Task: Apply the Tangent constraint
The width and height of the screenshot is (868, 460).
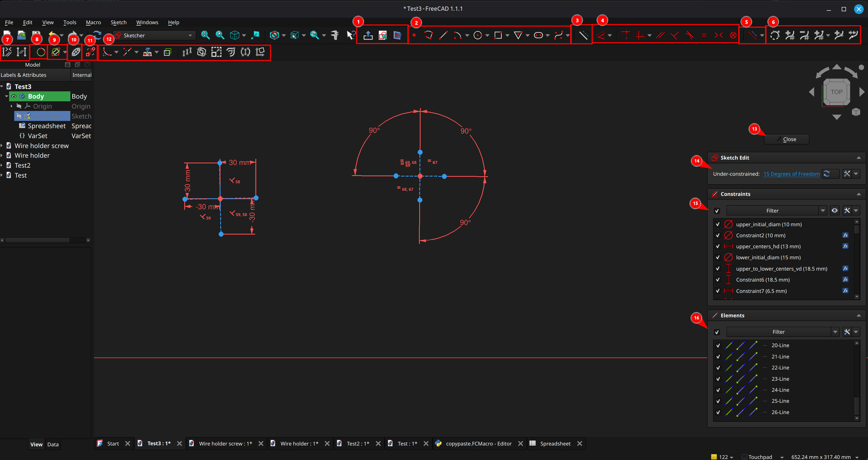Action: click(x=689, y=35)
